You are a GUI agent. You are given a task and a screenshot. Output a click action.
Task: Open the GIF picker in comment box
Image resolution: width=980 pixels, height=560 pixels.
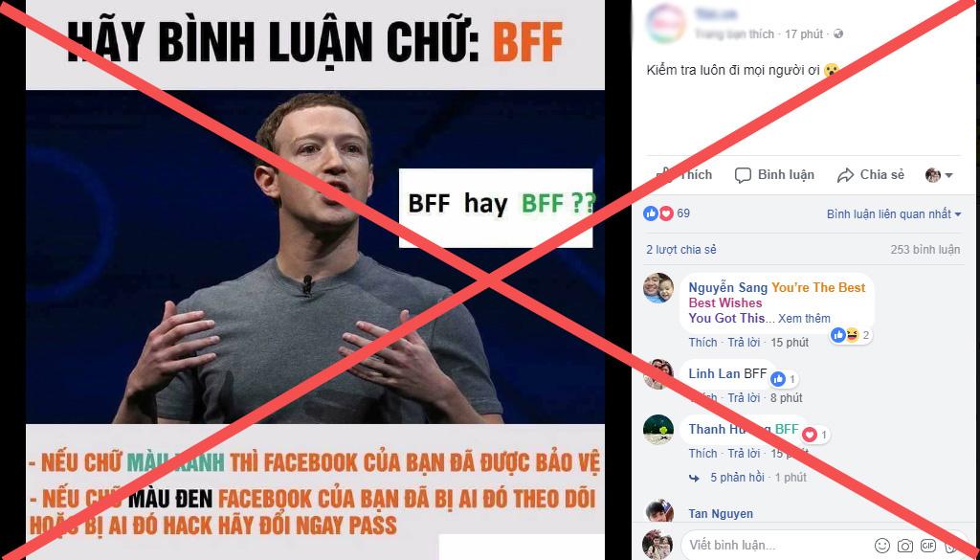[x=927, y=546]
